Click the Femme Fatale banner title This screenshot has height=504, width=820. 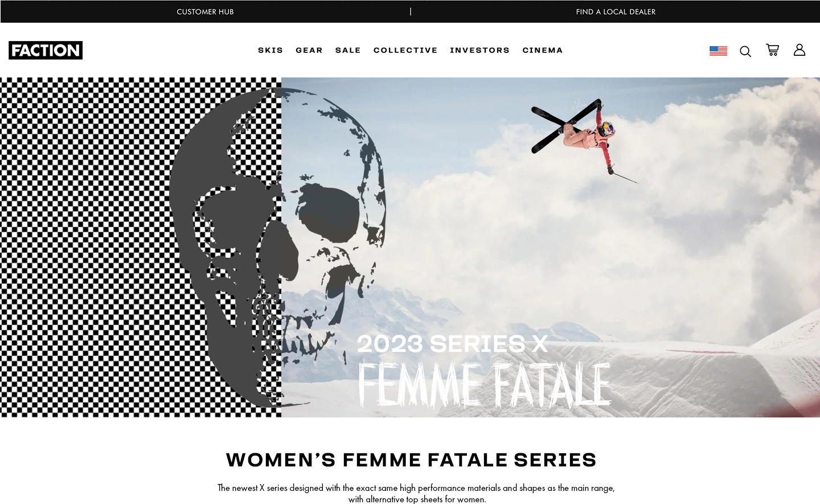click(x=485, y=384)
